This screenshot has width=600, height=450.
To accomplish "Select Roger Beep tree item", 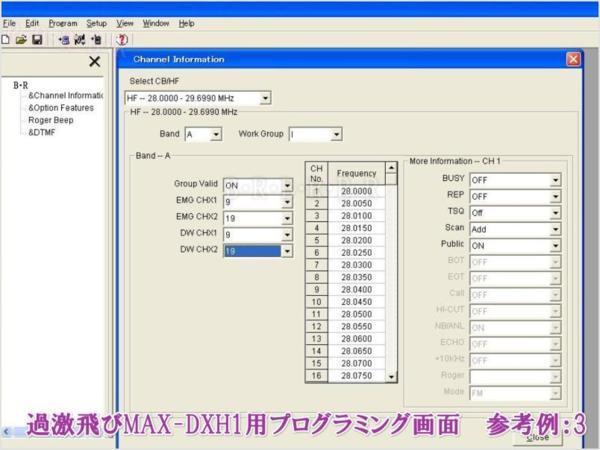I will (x=51, y=120).
